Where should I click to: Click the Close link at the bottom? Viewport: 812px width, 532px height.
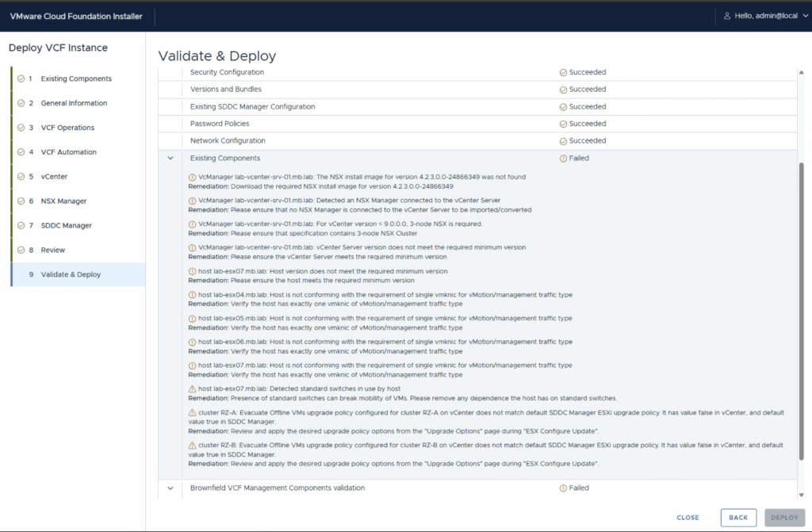tap(688, 518)
